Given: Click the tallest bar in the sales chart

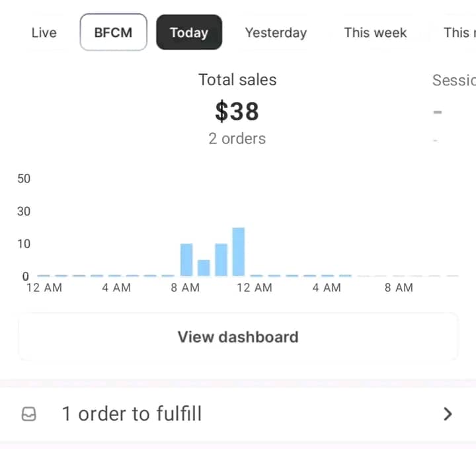Looking at the screenshot, I should 239,252.
